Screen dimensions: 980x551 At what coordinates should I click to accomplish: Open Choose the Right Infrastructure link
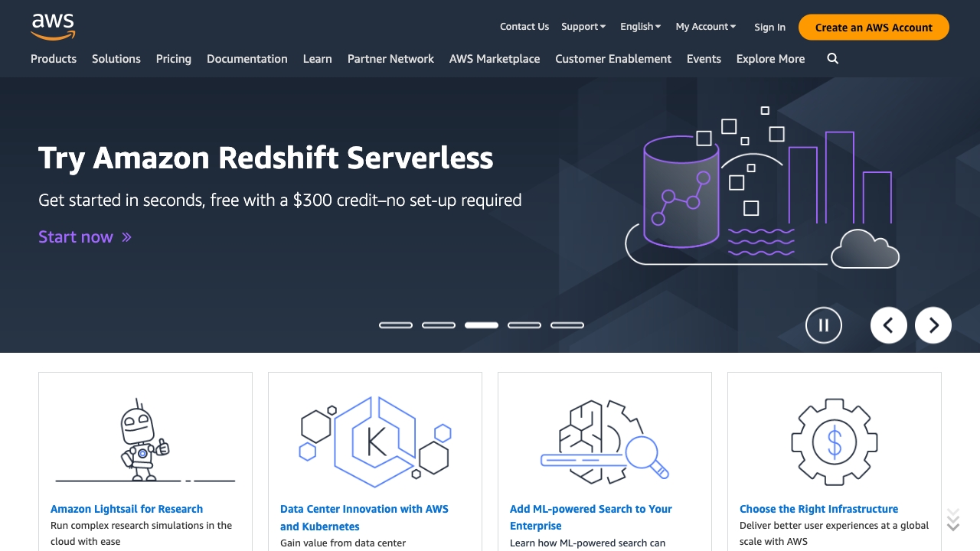click(818, 509)
